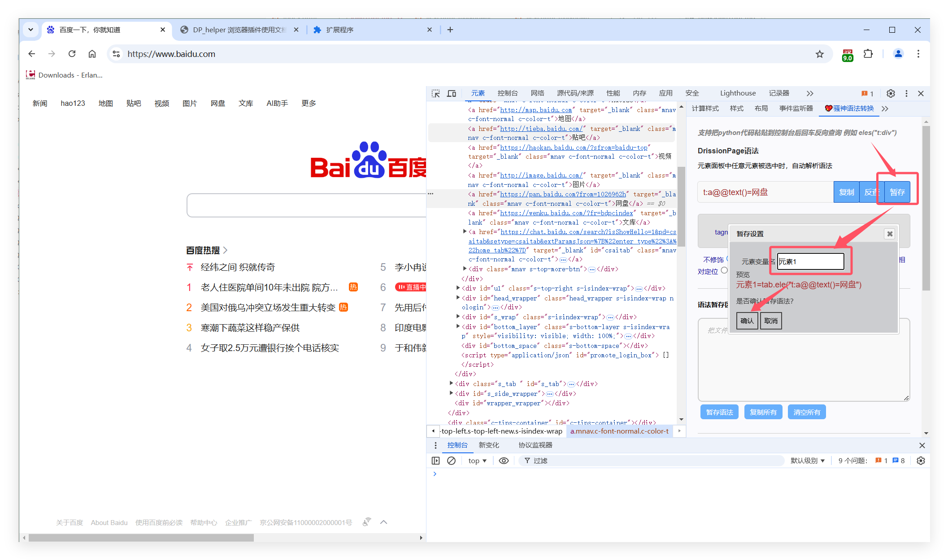Activate the DevTools inspect element picker

(435, 93)
